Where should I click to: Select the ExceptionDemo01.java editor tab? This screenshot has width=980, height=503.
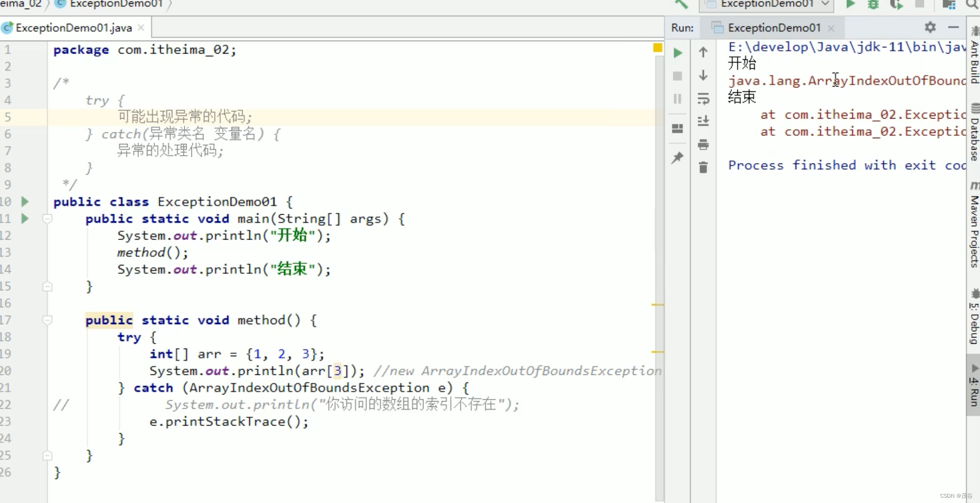coord(74,28)
